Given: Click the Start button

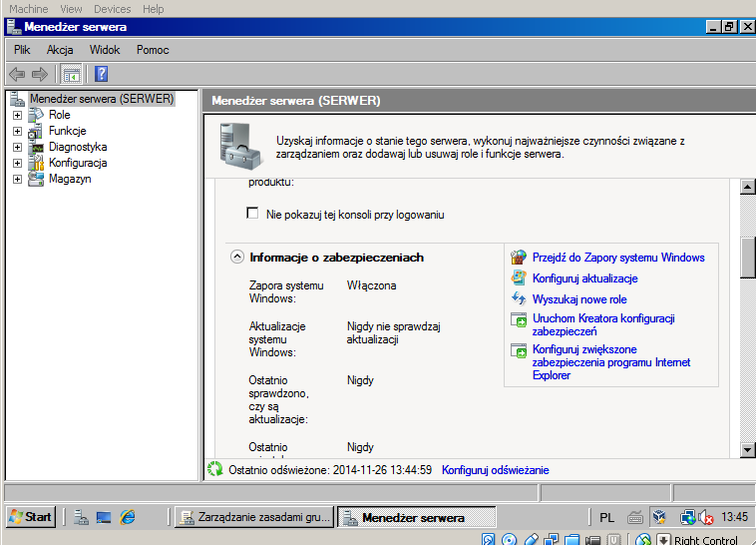Looking at the screenshot, I should point(31,517).
